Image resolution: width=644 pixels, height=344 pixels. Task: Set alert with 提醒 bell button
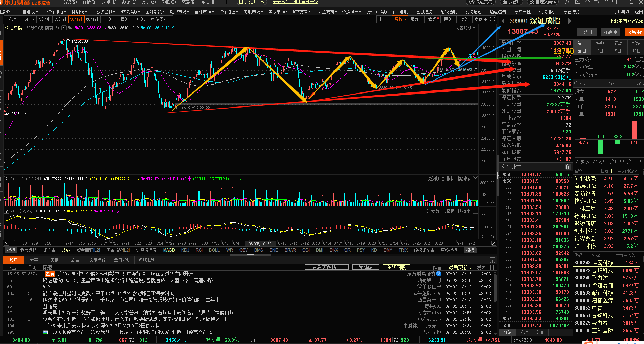tap(610, 32)
